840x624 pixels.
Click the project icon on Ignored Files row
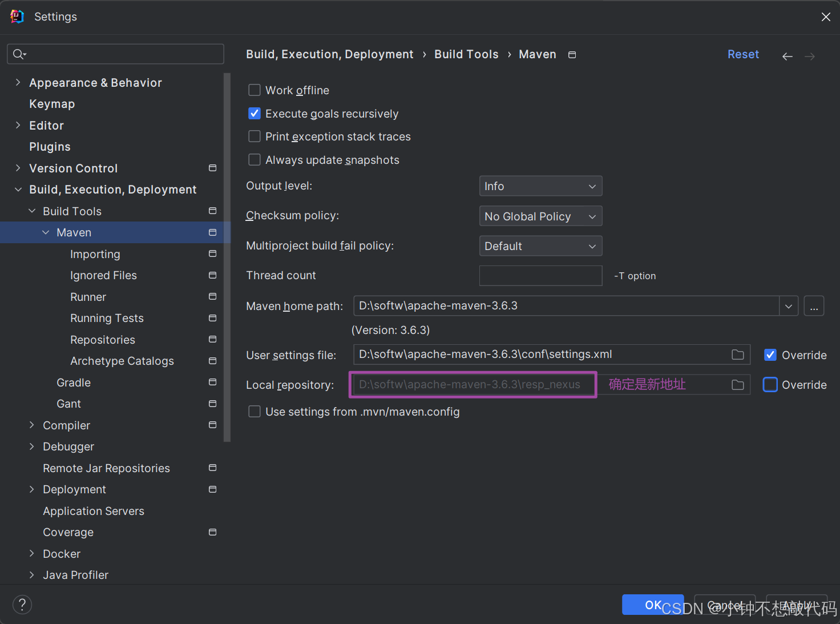(x=213, y=275)
